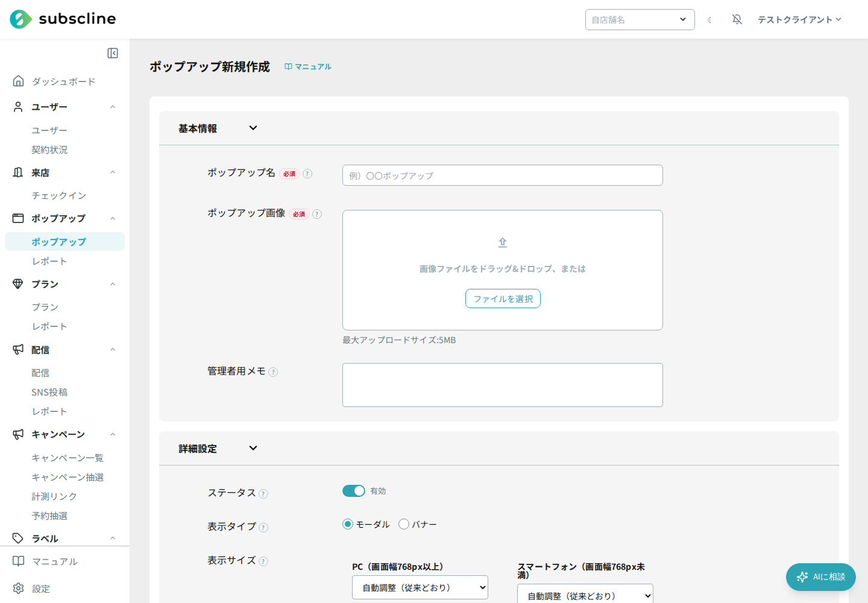Viewport: 868px width, 603px height.
Task: Open チェックイン in the sidebar
Action: [x=59, y=195]
